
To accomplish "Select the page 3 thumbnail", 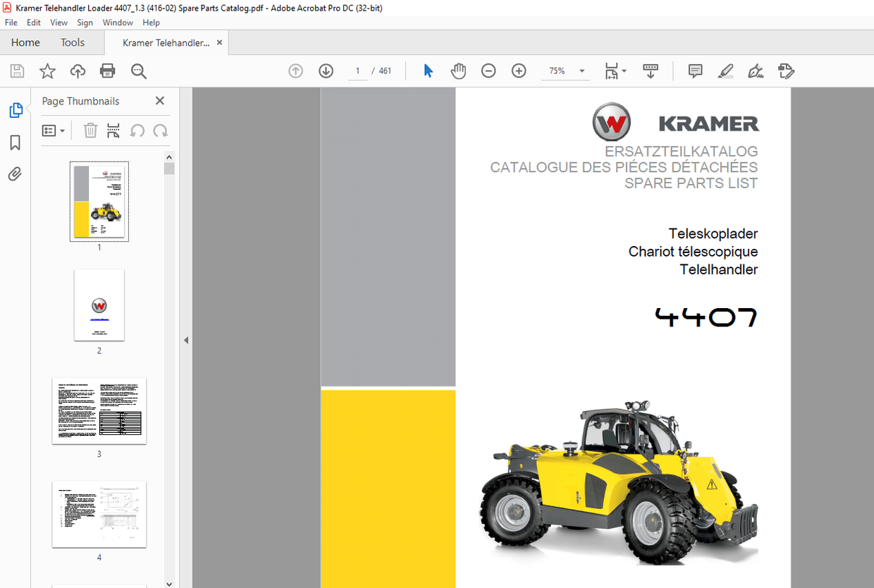I will tap(99, 411).
